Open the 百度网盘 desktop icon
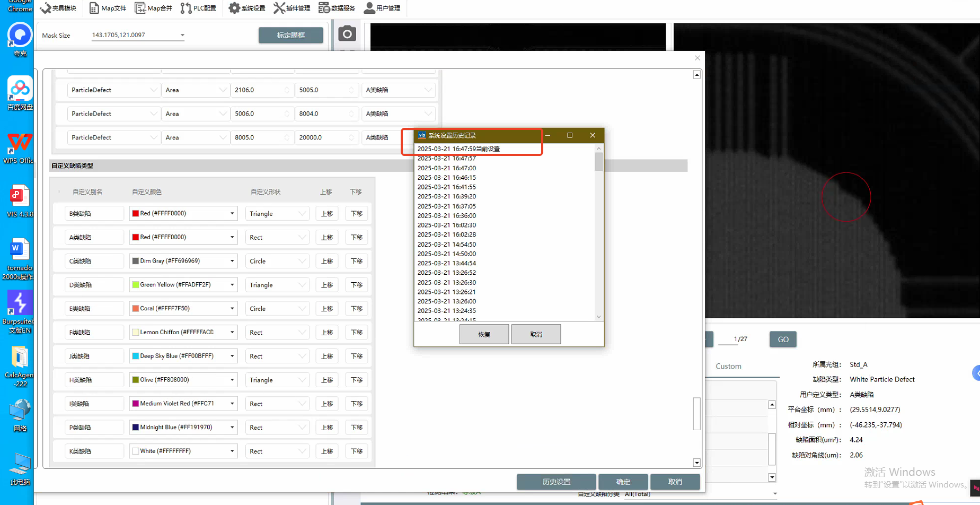Viewport: 980px width, 505px height. click(20, 93)
